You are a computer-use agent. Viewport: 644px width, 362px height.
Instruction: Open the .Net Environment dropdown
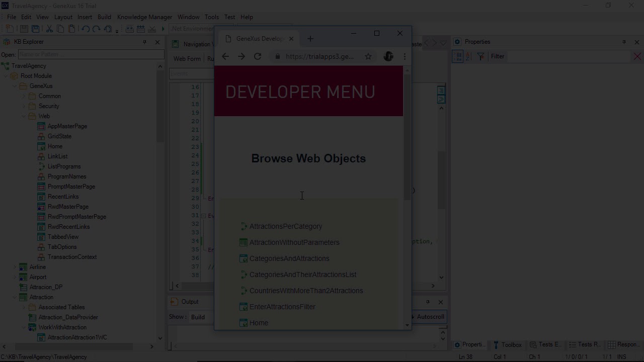192,29
